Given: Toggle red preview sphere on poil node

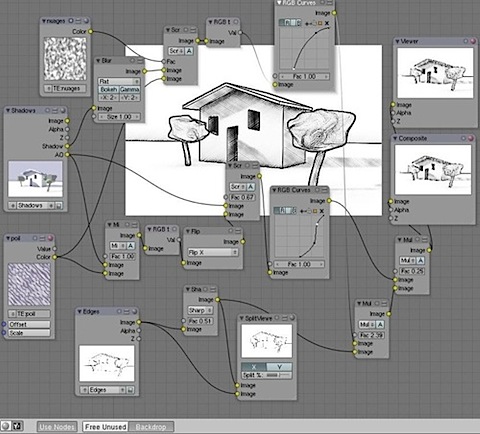Looking at the screenshot, I should click(x=50, y=238).
